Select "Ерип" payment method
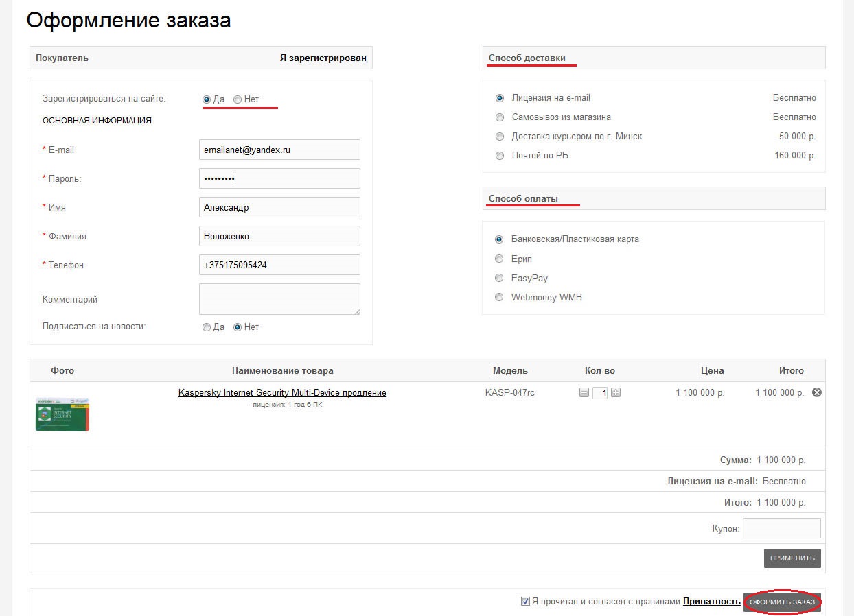 click(x=500, y=259)
